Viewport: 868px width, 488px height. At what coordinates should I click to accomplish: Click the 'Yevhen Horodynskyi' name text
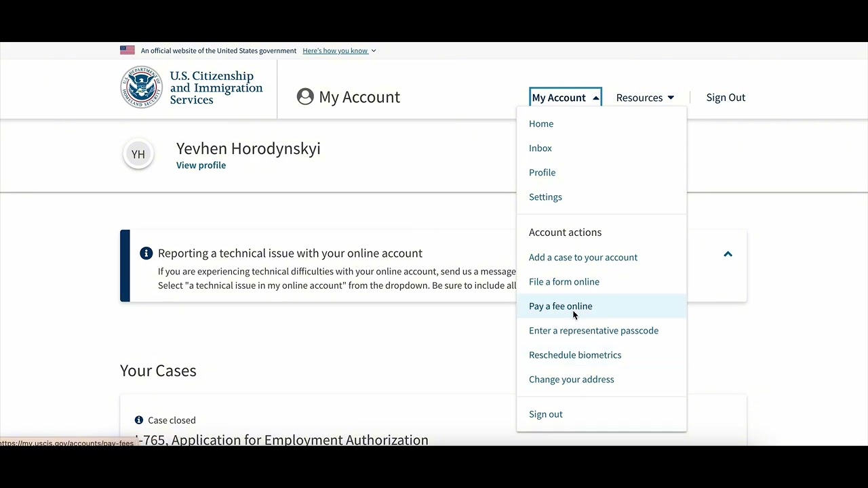click(248, 148)
